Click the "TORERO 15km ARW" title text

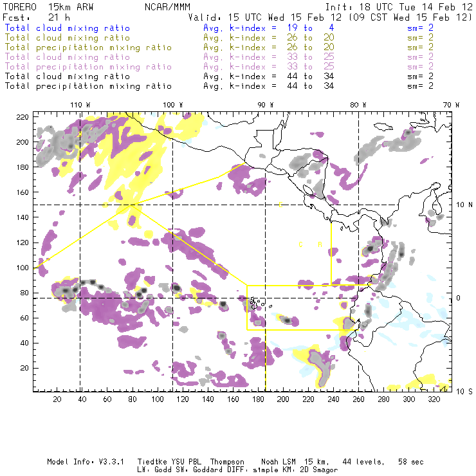pyautogui.click(x=48, y=7)
